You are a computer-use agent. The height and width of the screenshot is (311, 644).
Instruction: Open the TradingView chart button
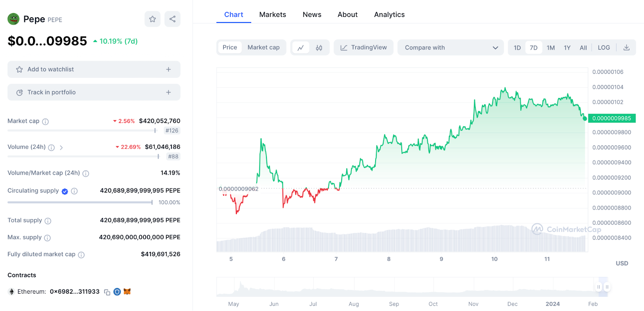[x=363, y=48]
